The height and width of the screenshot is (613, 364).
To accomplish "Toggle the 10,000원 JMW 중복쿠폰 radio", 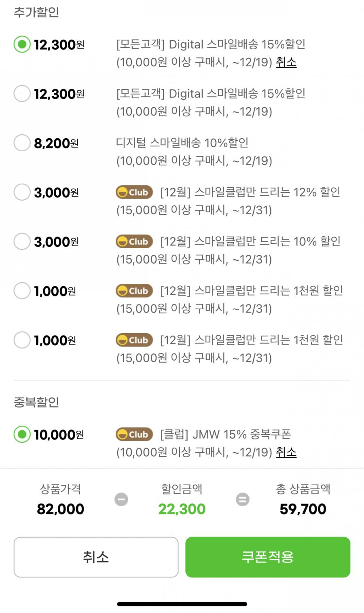I will pos(22,434).
